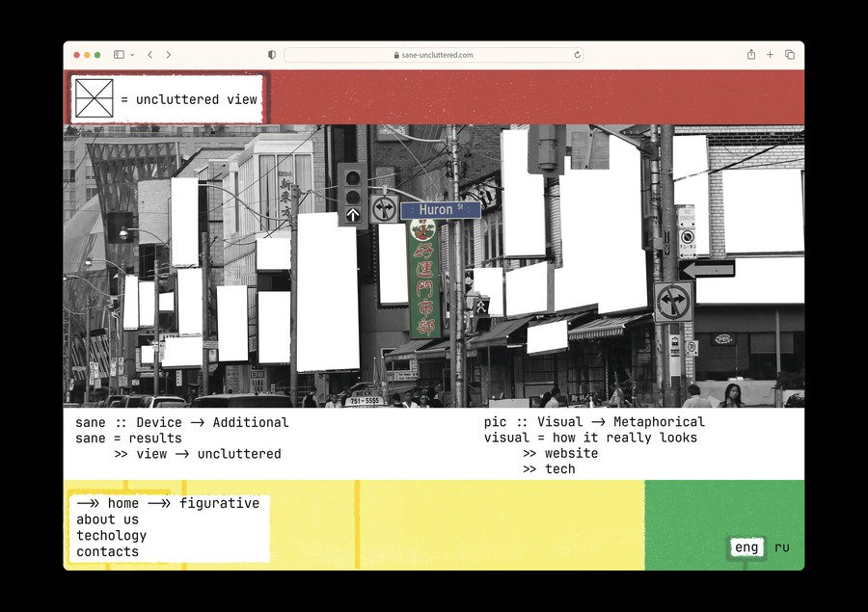Click the 'uncluttered view' header text

[x=197, y=99]
